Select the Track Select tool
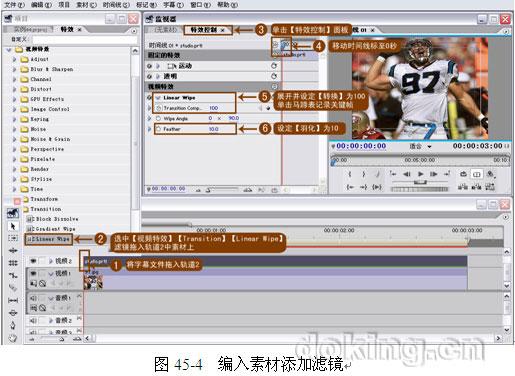Image resolution: width=515 pixels, height=376 pixels. [x=13, y=238]
